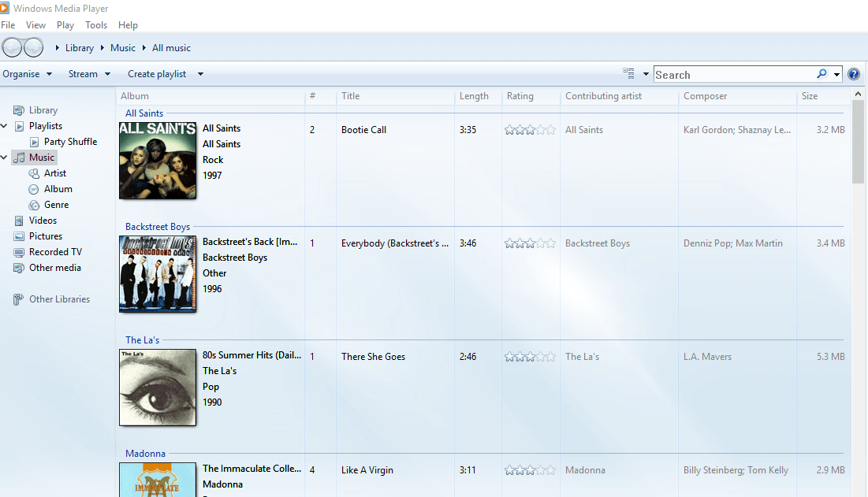Open the Stream dropdown menu
The height and width of the screenshot is (497, 868).
(89, 74)
